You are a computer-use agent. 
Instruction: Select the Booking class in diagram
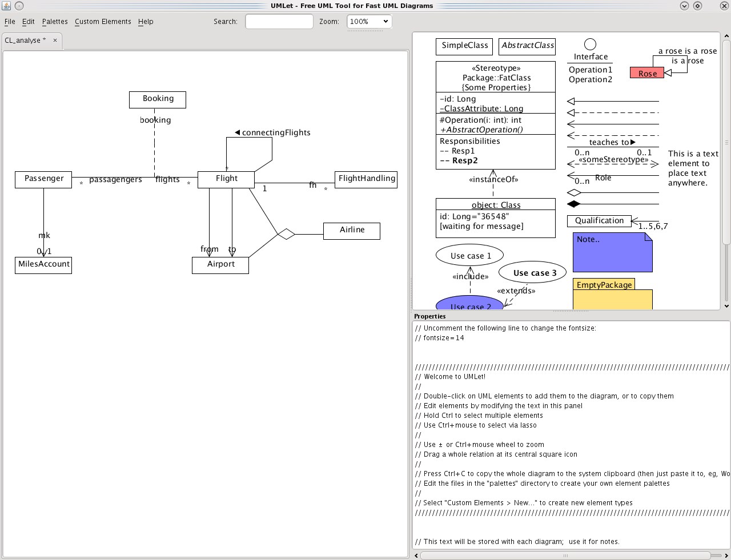(158, 99)
